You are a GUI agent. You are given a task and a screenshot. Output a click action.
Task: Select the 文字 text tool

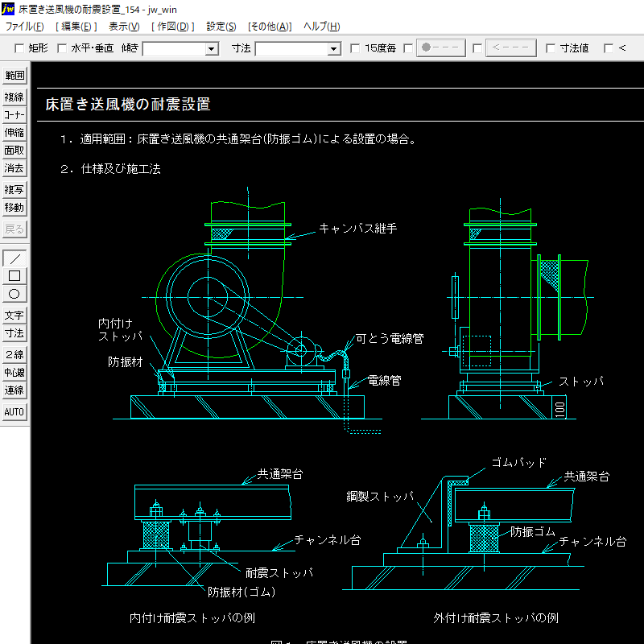coord(14,316)
